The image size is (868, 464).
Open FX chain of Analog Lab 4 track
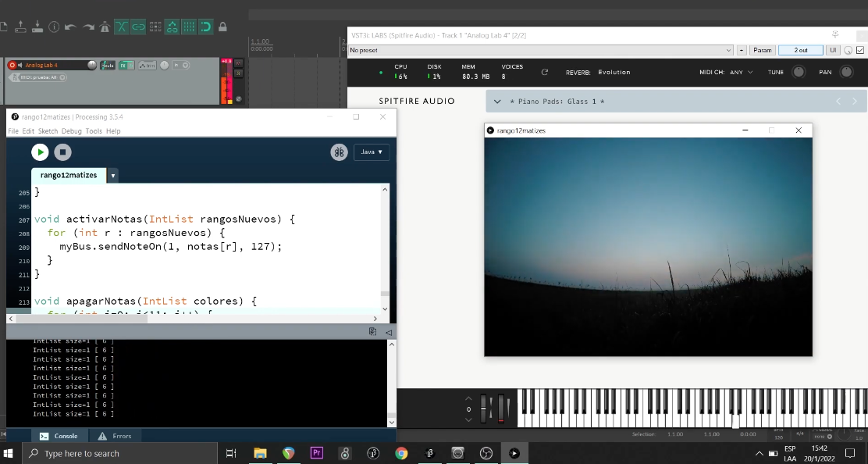click(x=123, y=65)
